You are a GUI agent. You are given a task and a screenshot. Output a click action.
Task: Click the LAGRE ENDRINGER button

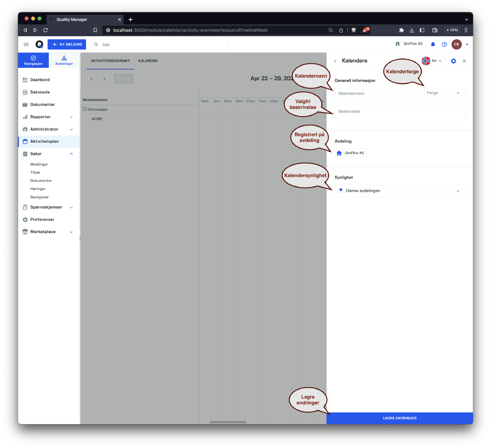(x=399, y=418)
